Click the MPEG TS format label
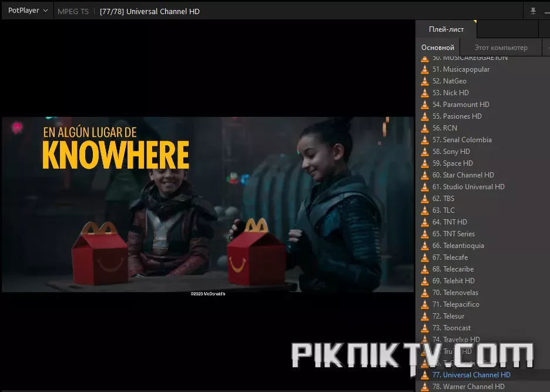The image size is (550, 392). tap(73, 11)
